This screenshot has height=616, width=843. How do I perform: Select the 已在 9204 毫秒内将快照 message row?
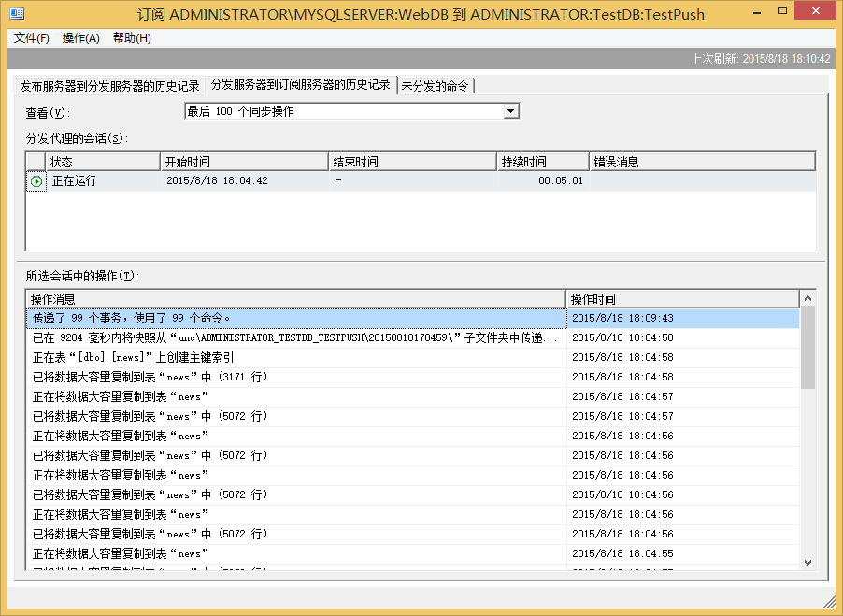click(x=412, y=337)
